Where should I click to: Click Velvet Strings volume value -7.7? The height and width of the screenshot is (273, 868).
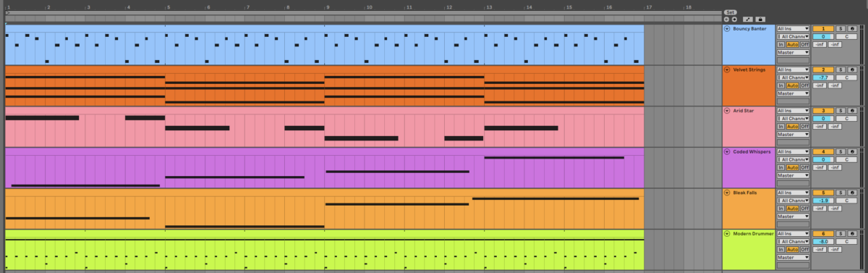(823, 77)
